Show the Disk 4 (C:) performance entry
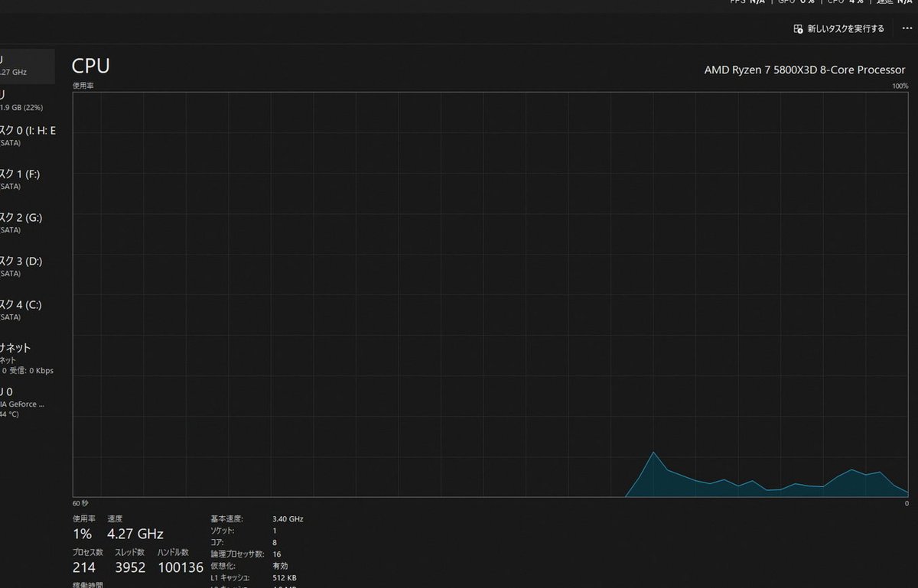Image resolution: width=918 pixels, height=588 pixels. click(28, 310)
